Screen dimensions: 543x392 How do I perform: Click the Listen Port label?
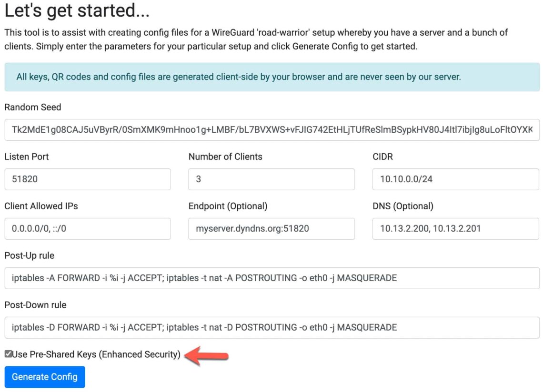click(x=27, y=157)
